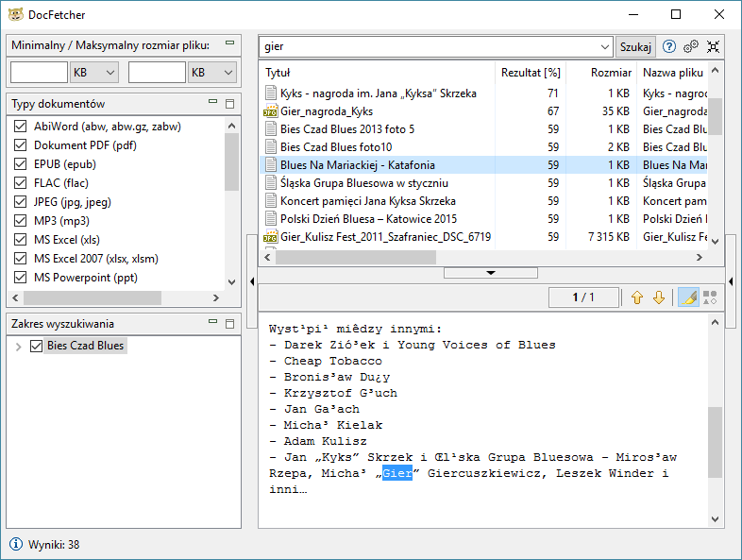Click the preview text vertical scrollbar thumb
This screenshot has height=560, width=742.
point(715,442)
